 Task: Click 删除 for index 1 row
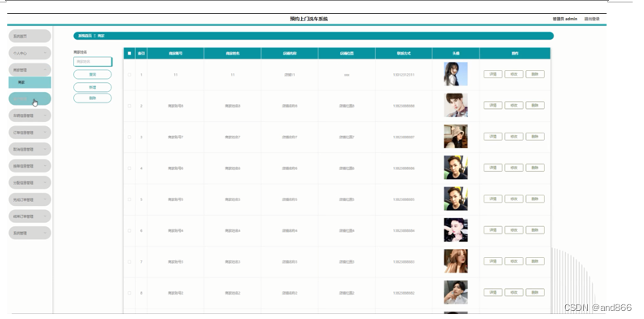535,74
